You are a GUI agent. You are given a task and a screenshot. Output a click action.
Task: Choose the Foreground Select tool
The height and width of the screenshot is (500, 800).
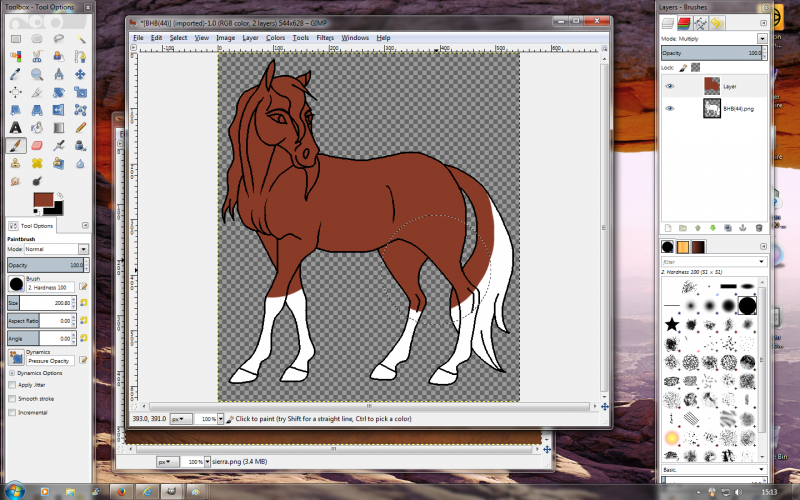point(59,56)
